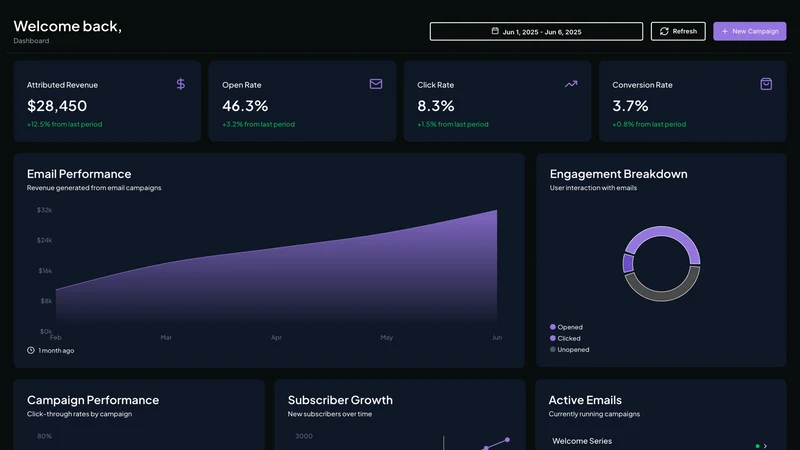Click the Opened legend color dot
800x450 pixels.
[553, 327]
